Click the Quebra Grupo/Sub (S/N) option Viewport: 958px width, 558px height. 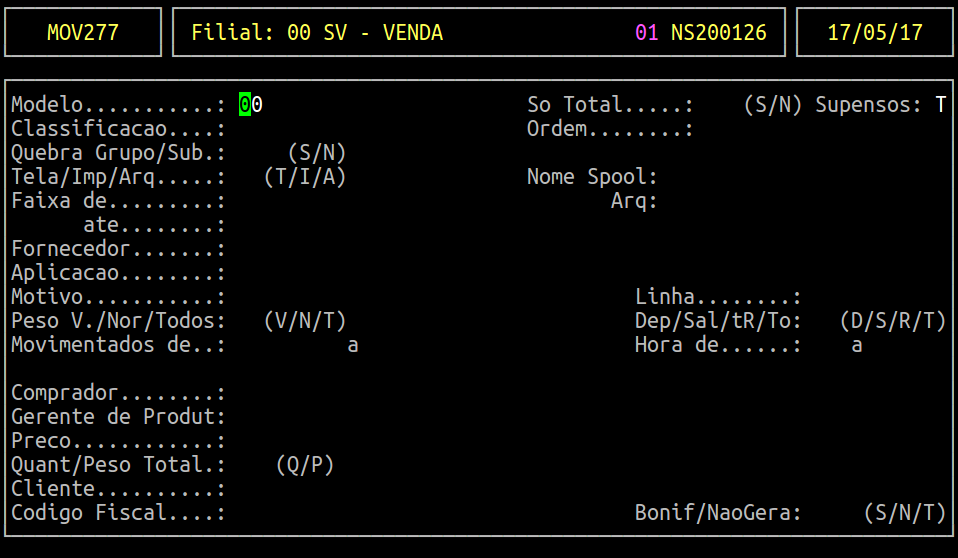(x=317, y=153)
